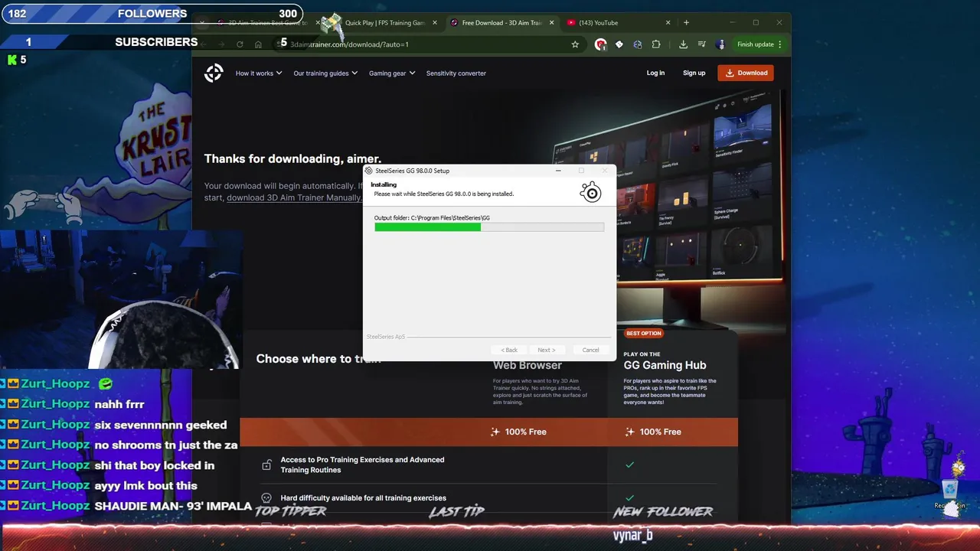Expand Our training guides dropdown
Screen dimensions: 980x551
click(325, 73)
